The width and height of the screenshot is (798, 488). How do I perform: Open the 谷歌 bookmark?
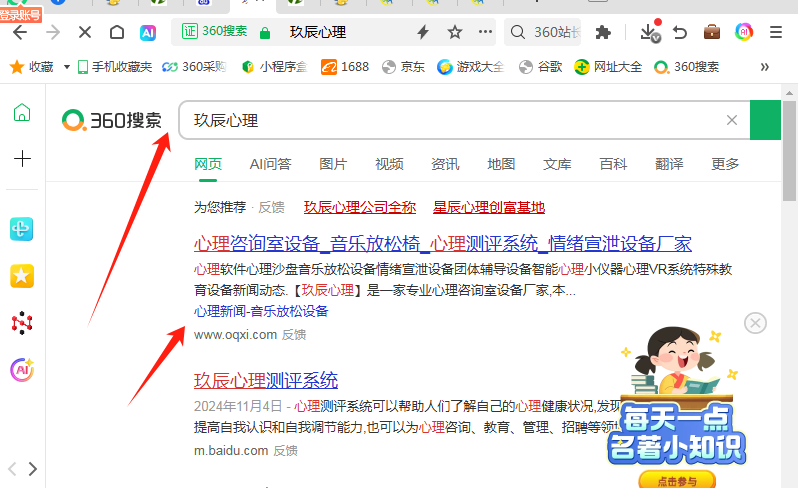(540, 67)
